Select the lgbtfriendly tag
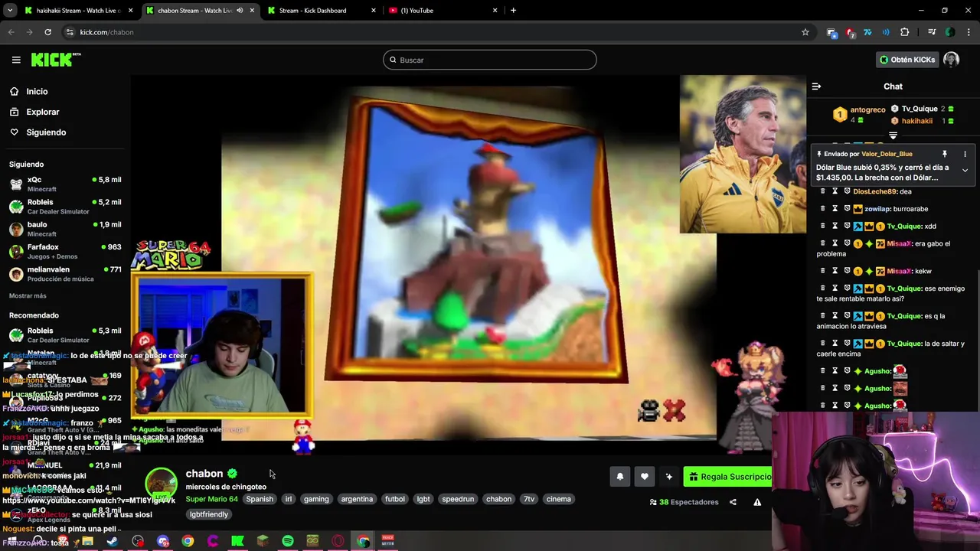The height and width of the screenshot is (551, 980). pos(209,514)
